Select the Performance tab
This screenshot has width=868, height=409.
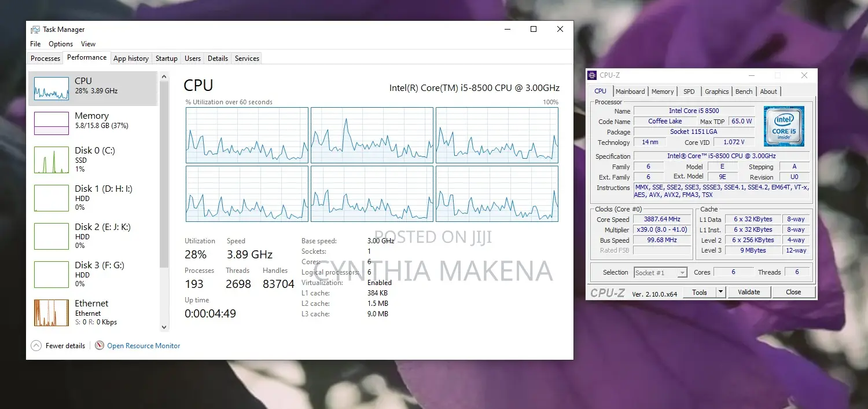pos(87,57)
